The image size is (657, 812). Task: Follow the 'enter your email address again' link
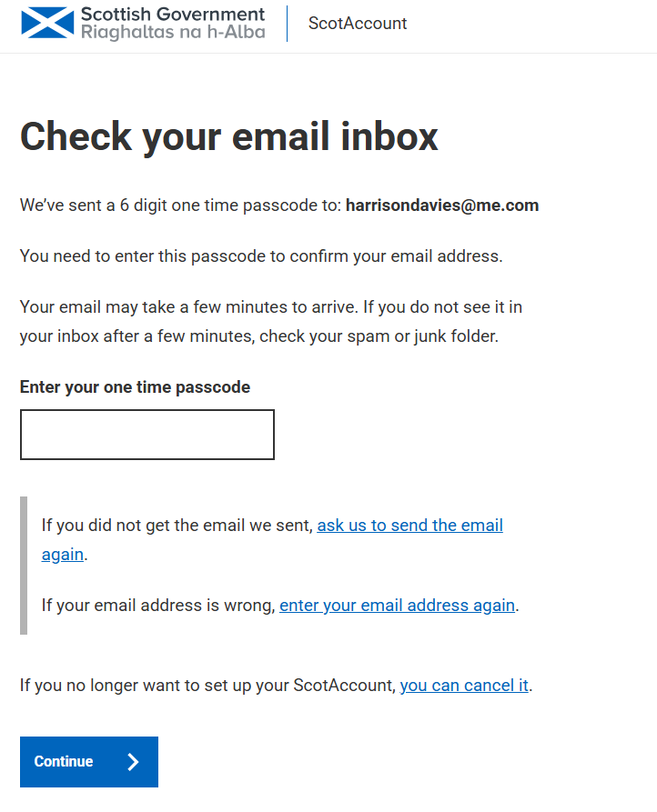pyautogui.click(x=397, y=606)
